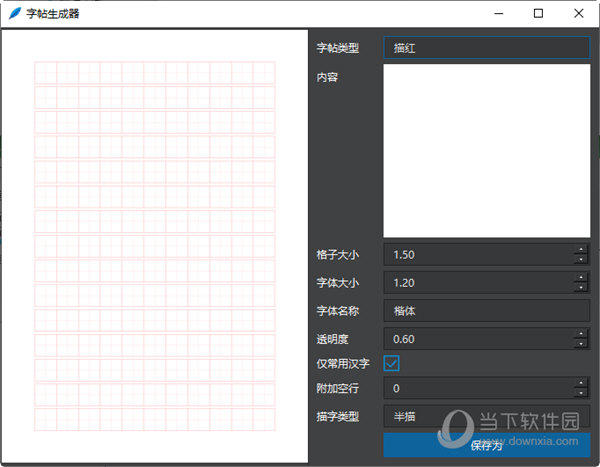Click the copybook grid preview page
600x467 pixels.
155,246
